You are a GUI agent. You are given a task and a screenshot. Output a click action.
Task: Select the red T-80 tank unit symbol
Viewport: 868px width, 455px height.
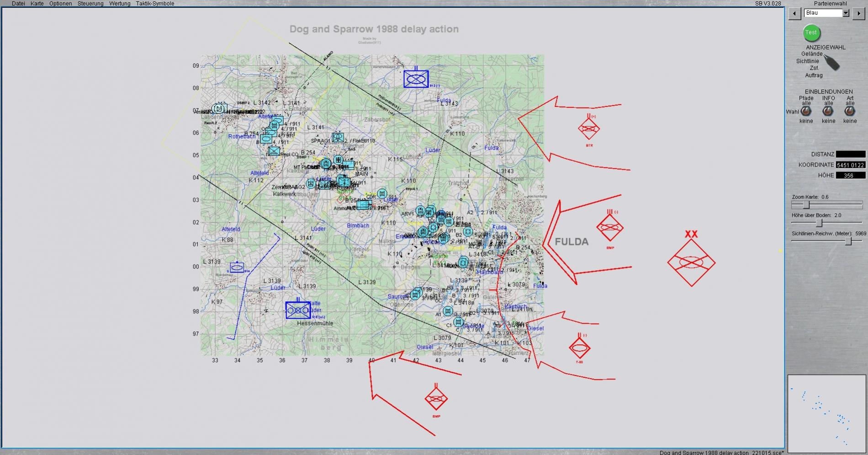coord(579,348)
